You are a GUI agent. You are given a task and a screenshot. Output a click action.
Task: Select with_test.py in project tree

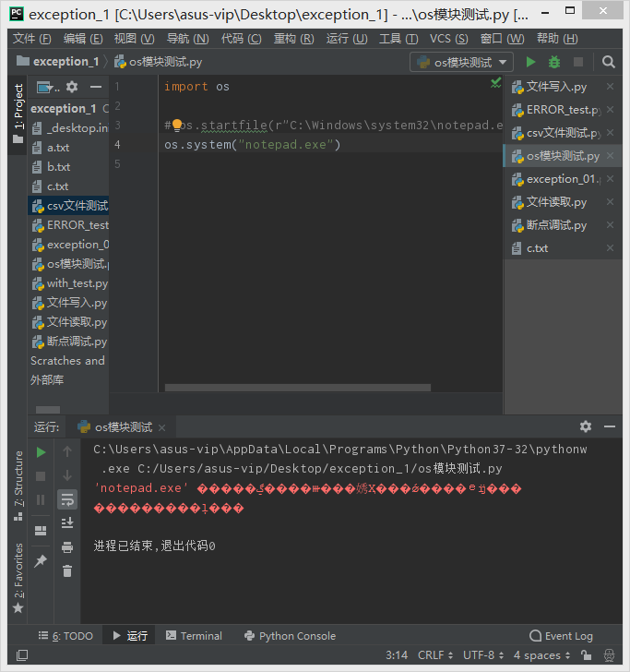coord(70,283)
